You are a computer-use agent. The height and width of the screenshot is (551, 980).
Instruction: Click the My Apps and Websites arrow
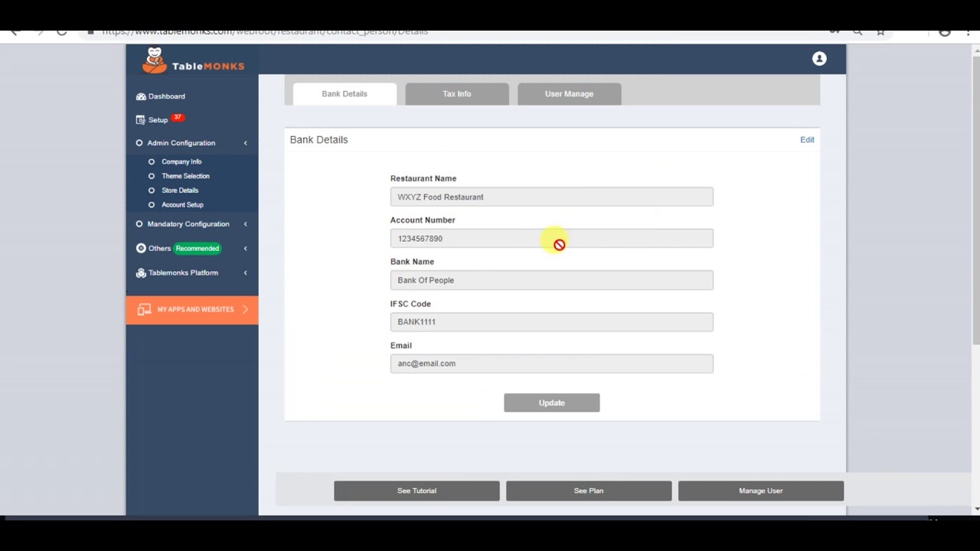coord(245,309)
